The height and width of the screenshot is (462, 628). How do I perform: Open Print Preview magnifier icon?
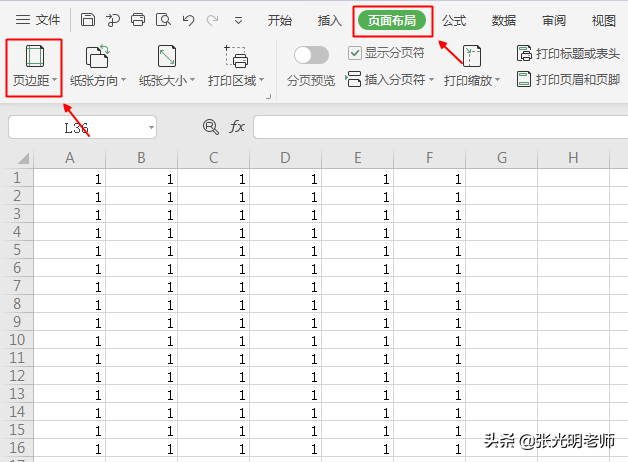click(163, 20)
